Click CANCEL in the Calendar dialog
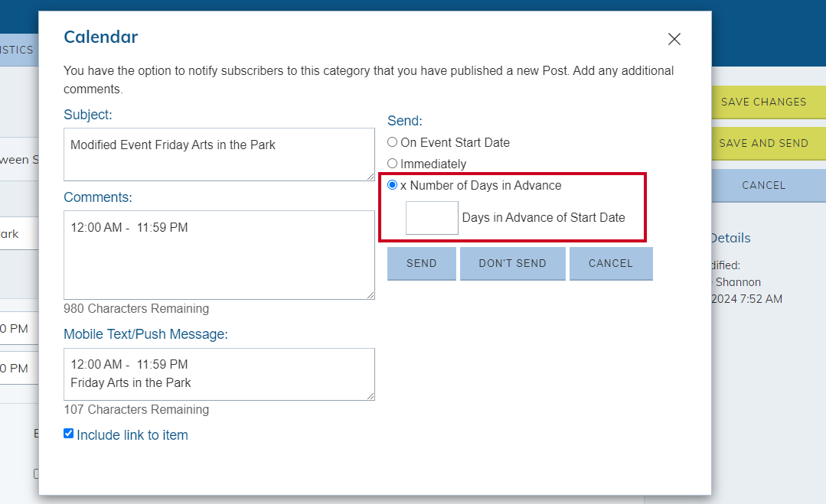Screen dimensions: 826x504 pos(611,264)
